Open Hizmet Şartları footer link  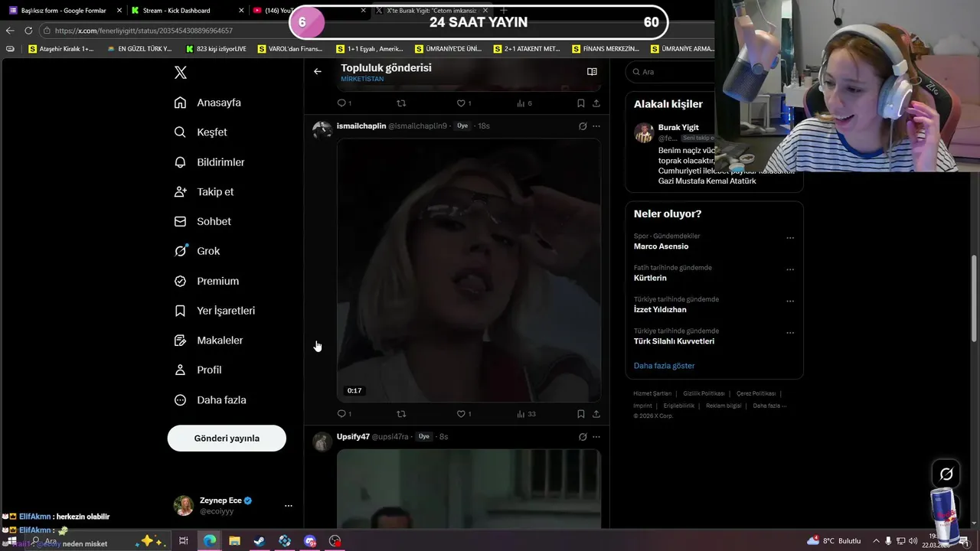[x=652, y=394]
